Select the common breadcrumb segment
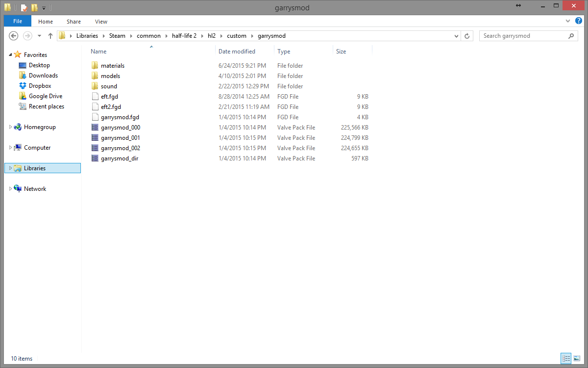The width and height of the screenshot is (588, 368). [x=149, y=36]
